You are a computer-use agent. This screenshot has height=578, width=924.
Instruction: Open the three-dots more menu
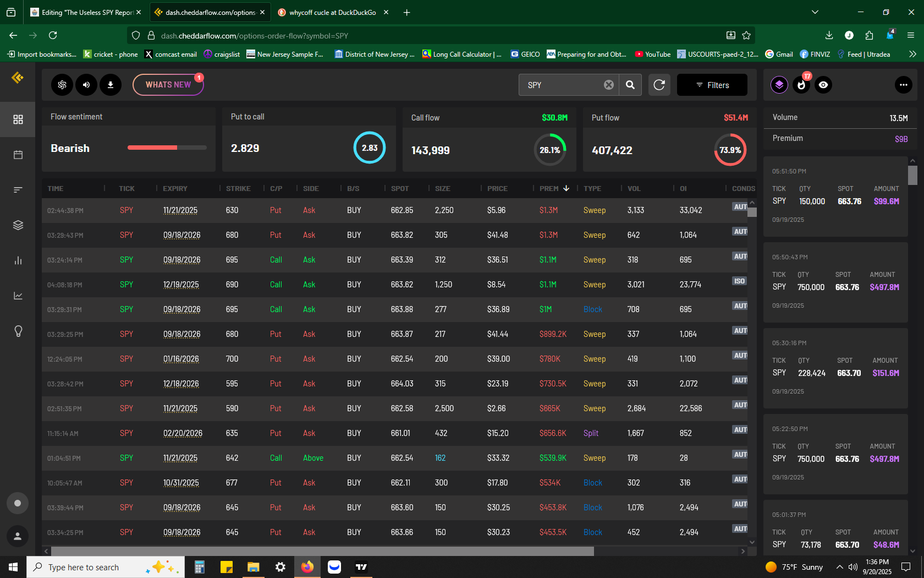pyautogui.click(x=904, y=85)
